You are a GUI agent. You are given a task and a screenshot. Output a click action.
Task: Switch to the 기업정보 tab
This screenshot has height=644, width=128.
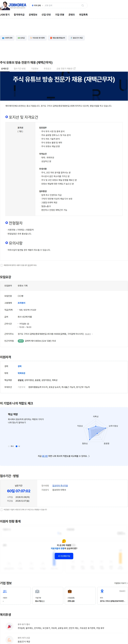point(35,68)
